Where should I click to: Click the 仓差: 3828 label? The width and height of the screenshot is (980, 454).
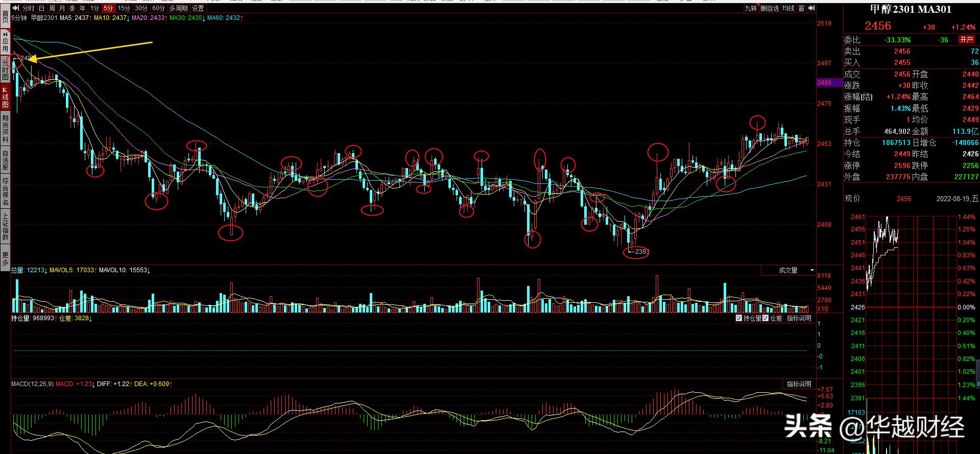[x=75, y=318]
